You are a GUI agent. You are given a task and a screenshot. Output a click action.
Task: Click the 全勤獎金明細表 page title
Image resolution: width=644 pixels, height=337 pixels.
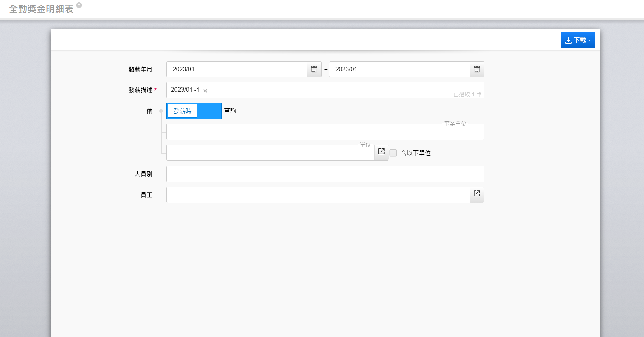(41, 9)
